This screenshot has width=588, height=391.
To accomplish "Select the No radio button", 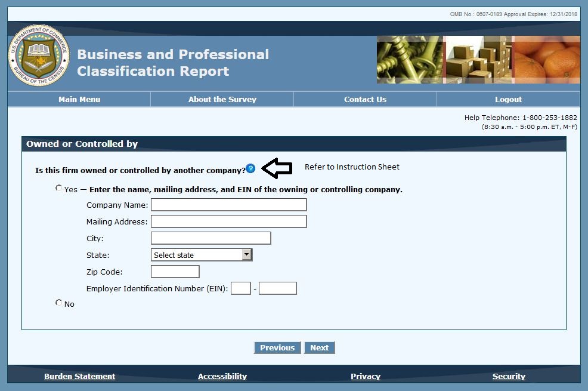I will [x=58, y=303].
